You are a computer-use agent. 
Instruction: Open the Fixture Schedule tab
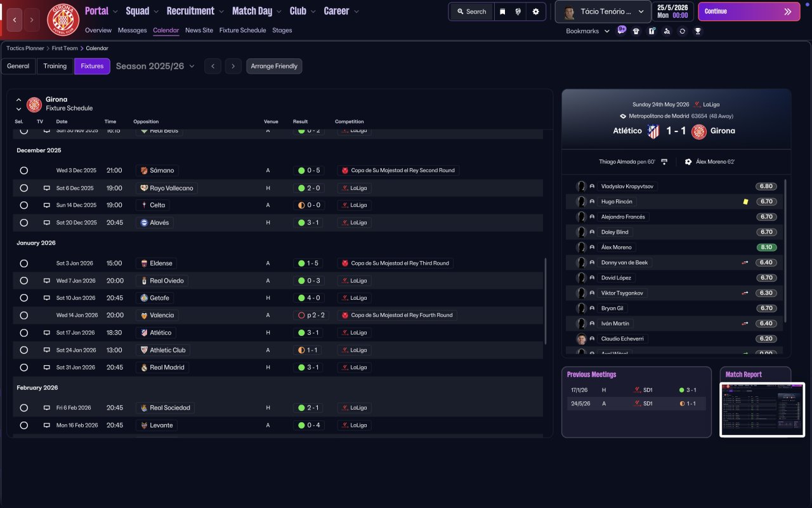click(243, 30)
